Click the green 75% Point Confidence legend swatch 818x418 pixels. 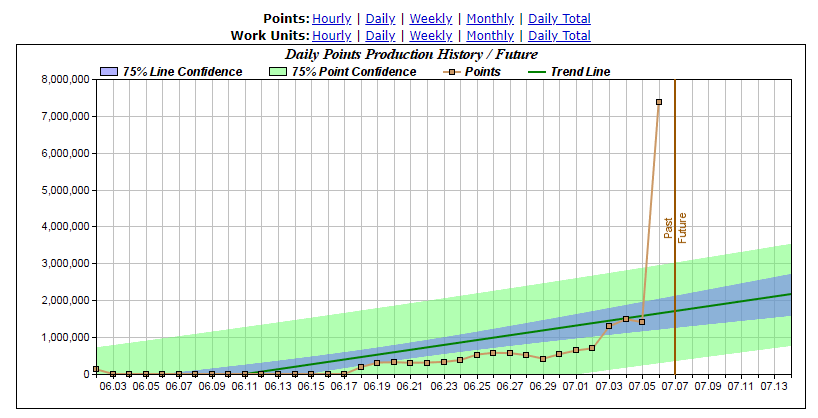pos(278,71)
